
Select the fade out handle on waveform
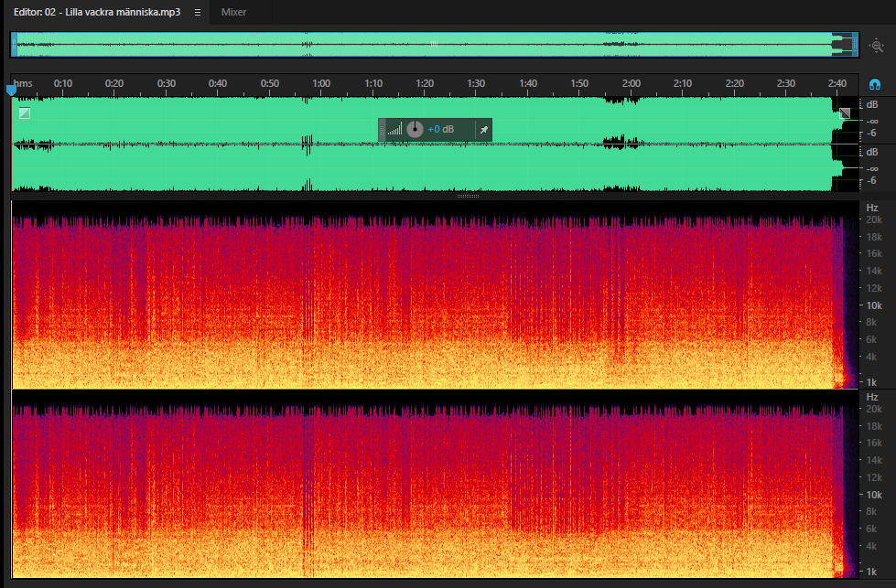pyautogui.click(x=845, y=113)
